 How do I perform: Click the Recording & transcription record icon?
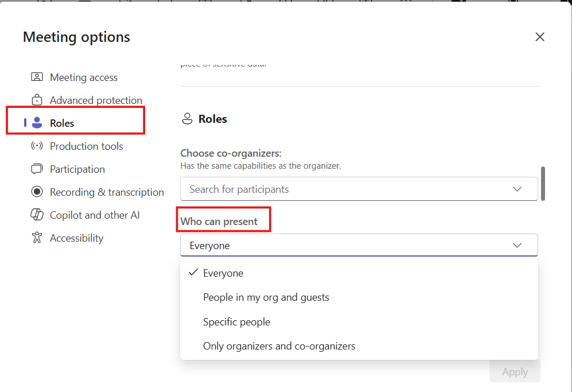pyautogui.click(x=37, y=192)
